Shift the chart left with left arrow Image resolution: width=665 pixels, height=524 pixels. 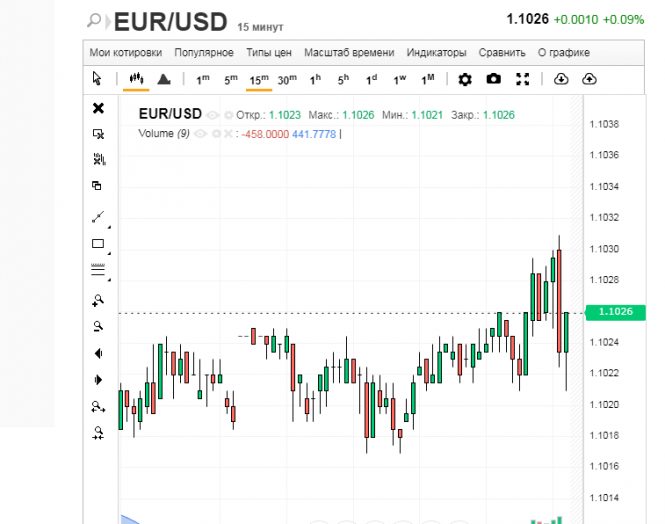coord(98,354)
